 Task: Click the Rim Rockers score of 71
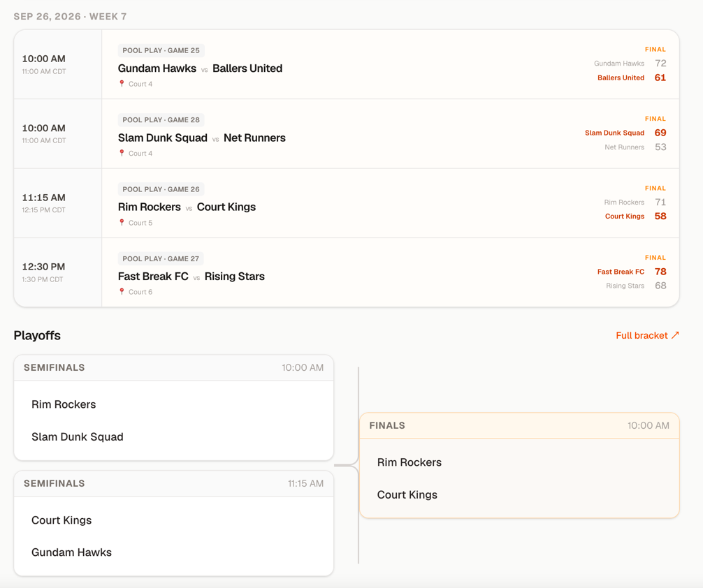pyautogui.click(x=660, y=202)
